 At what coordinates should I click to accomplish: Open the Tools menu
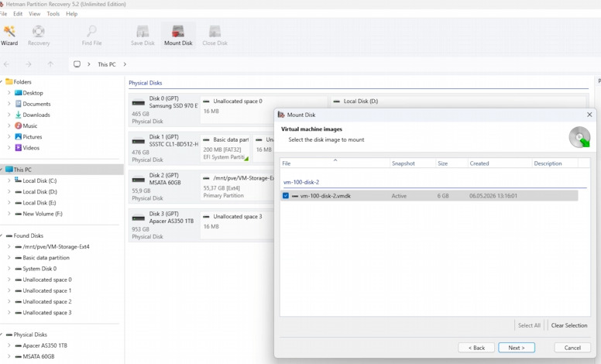(x=53, y=14)
